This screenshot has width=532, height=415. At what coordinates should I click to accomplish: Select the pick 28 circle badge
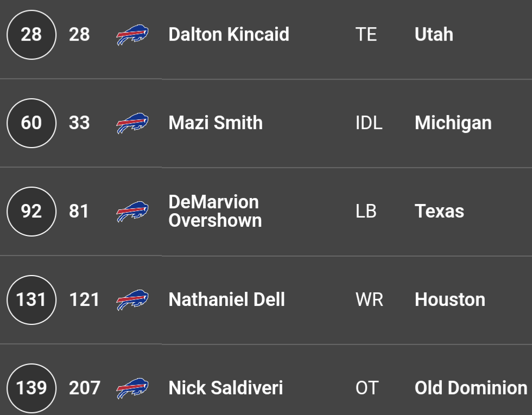coord(31,35)
